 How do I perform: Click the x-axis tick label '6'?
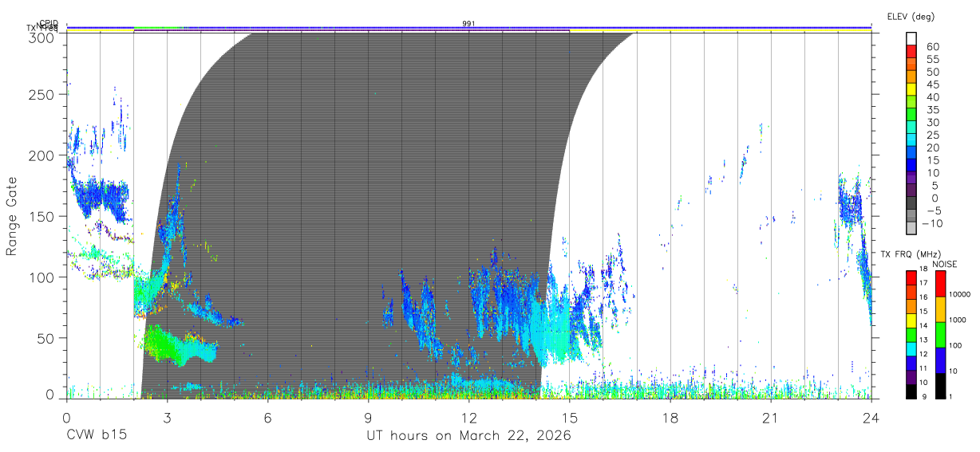click(267, 418)
